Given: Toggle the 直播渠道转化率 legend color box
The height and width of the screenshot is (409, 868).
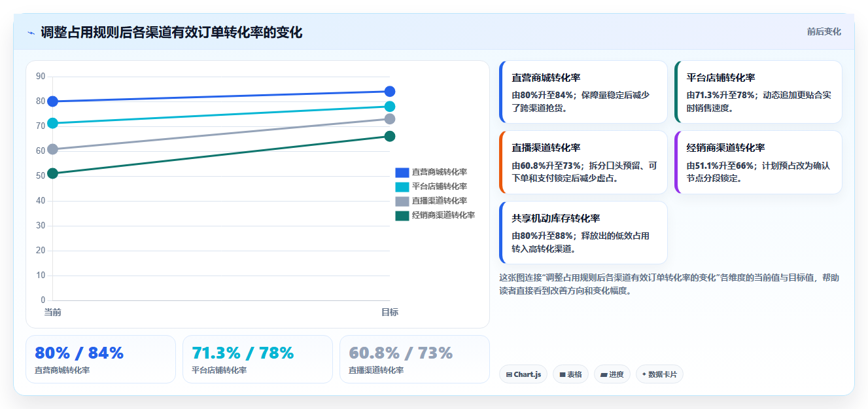Looking at the screenshot, I should click(x=402, y=201).
